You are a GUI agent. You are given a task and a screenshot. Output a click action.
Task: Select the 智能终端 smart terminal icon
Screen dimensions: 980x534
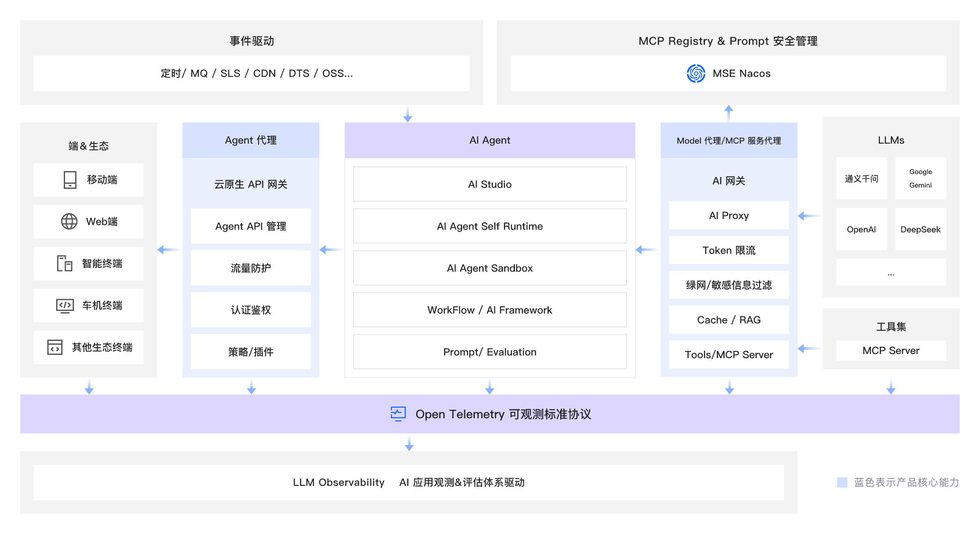[64, 263]
